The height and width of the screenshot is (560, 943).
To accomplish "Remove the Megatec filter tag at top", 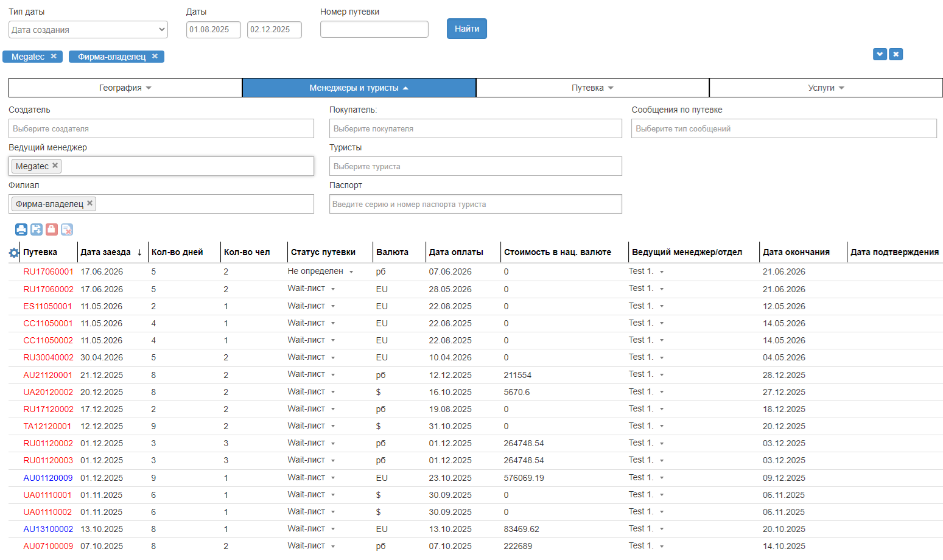I will (x=54, y=56).
